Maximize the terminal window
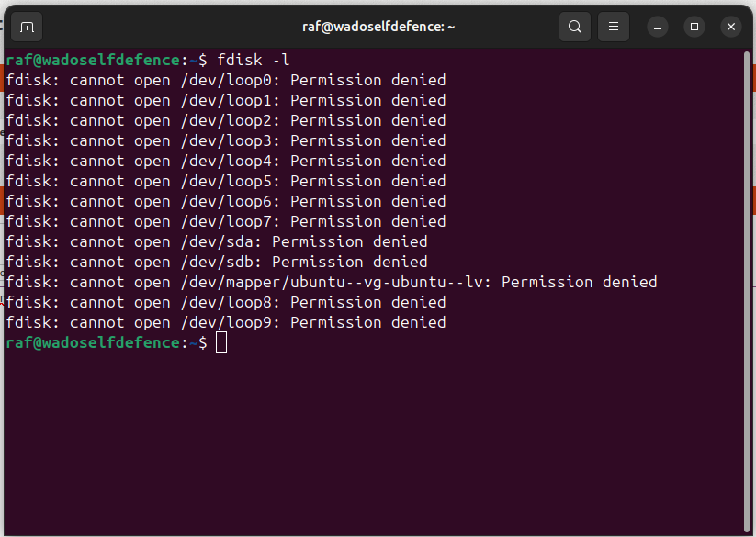This screenshot has width=756, height=537. pos(694,27)
